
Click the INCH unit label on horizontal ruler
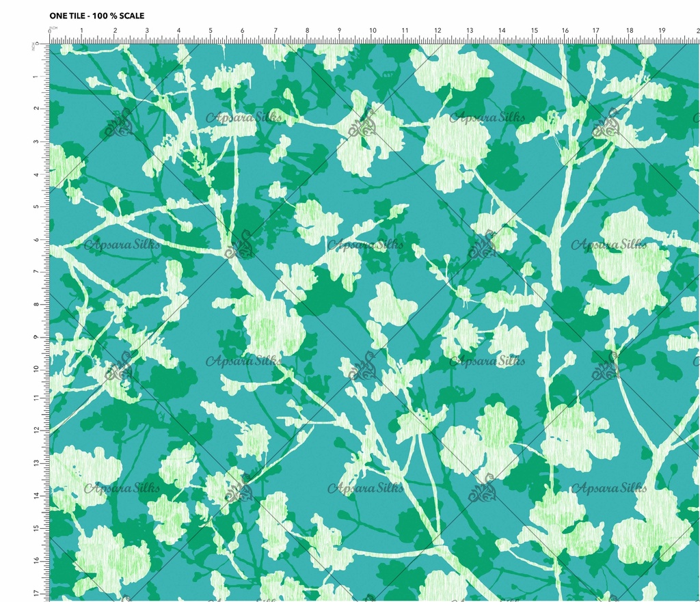[x=53, y=30]
